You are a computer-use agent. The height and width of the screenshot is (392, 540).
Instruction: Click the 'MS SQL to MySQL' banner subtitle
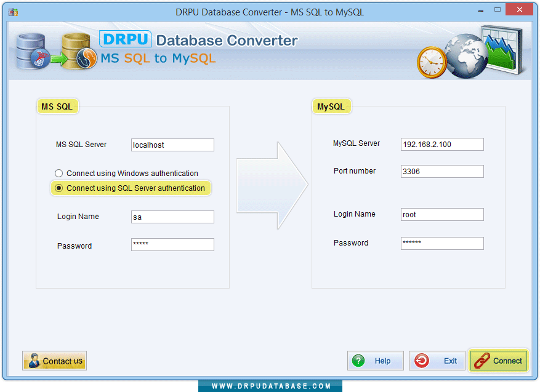coord(158,58)
